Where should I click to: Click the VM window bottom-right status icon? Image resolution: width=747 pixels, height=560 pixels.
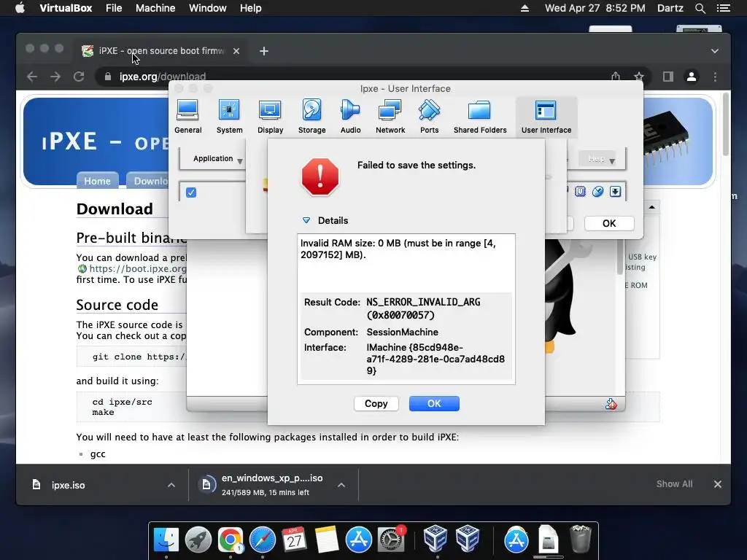tap(611, 404)
